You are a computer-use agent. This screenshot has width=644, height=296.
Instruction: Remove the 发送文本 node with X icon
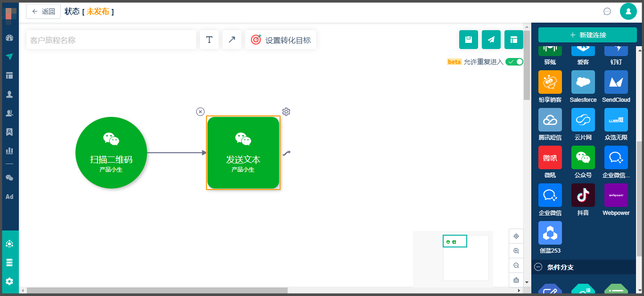coord(200,112)
